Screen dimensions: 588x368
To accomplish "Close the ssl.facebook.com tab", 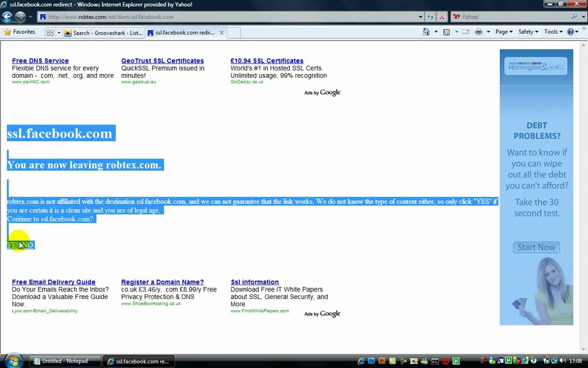I will [222, 33].
